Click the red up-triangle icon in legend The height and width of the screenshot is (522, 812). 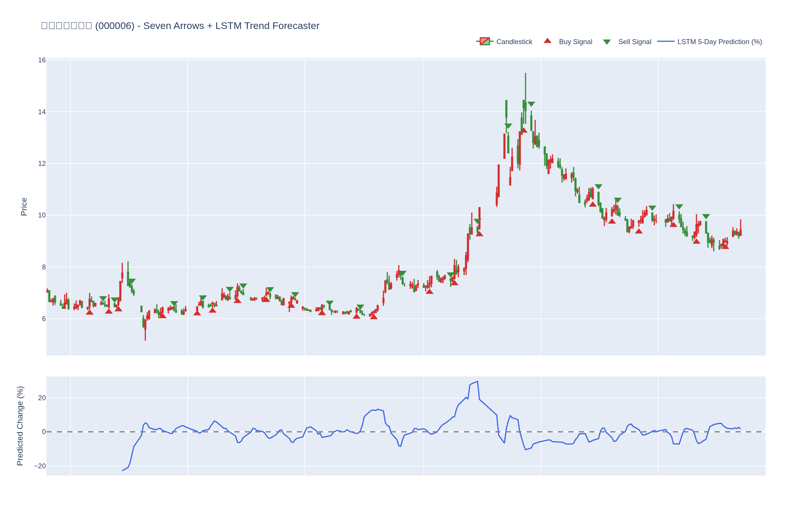click(547, 41)
